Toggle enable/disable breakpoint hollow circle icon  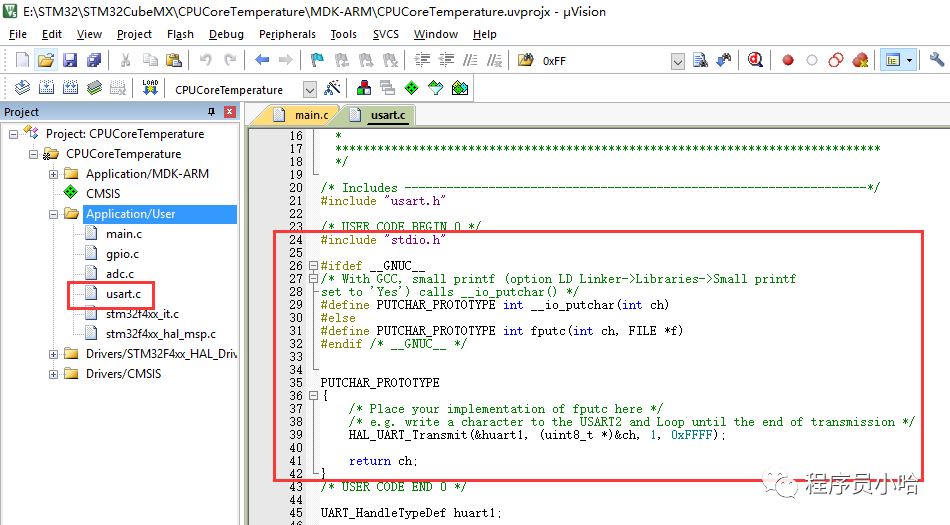tap(812, 61)
